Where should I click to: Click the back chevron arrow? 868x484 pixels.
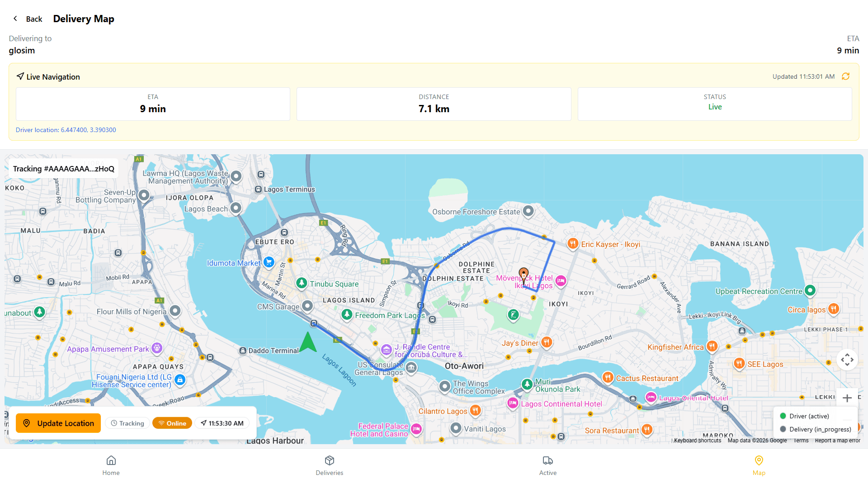(x=15, y=19)
